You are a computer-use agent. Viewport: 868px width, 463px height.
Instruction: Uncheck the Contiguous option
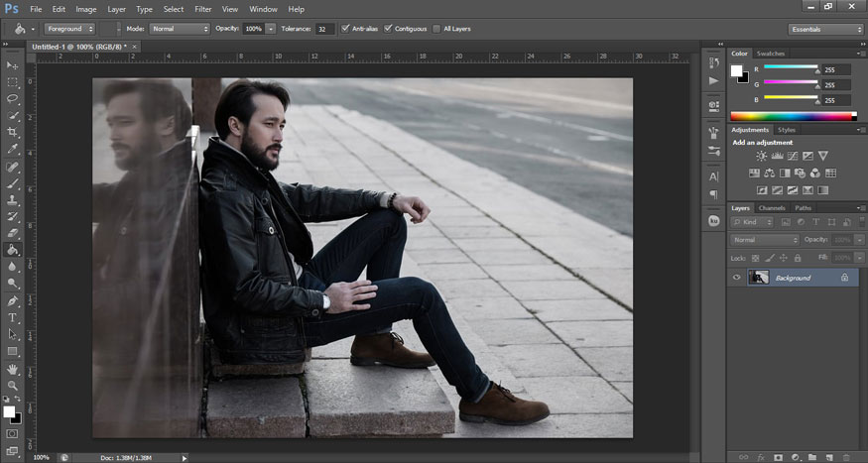click(x=388, y=29)
